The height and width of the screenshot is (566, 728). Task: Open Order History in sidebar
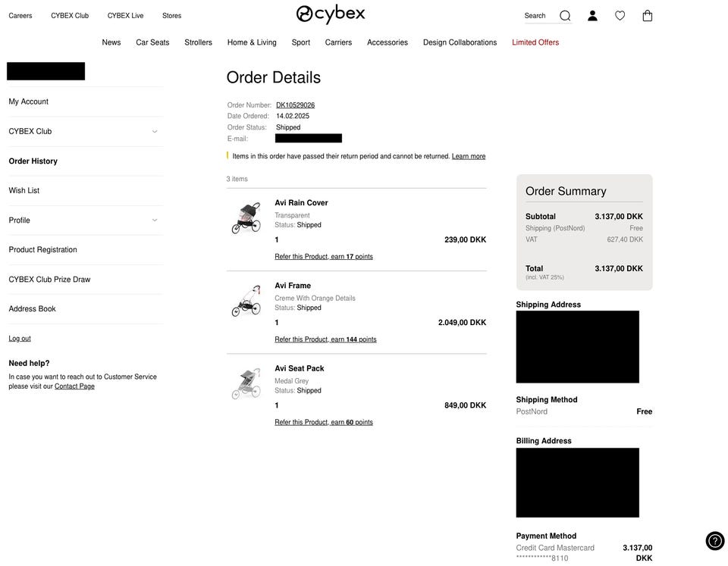click(33, 161)
